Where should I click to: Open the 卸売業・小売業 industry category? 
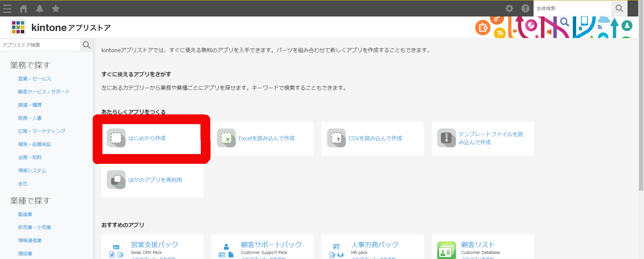pyautogui.click(x=35, y=227)
